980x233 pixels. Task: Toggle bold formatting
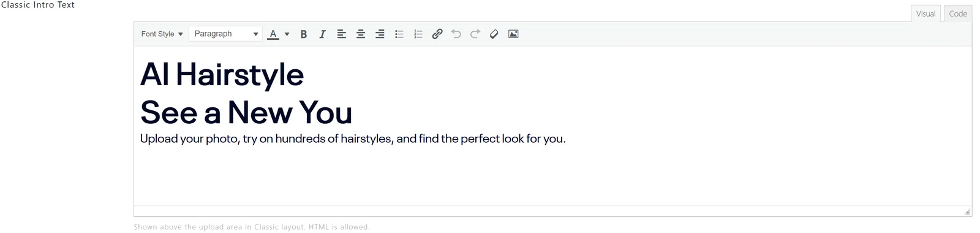(303, 34)
